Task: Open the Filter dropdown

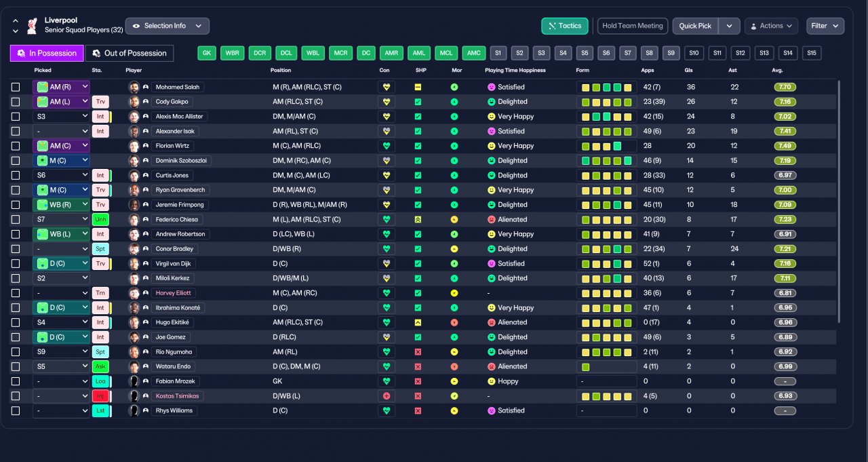Action: (x=825, y=26)
